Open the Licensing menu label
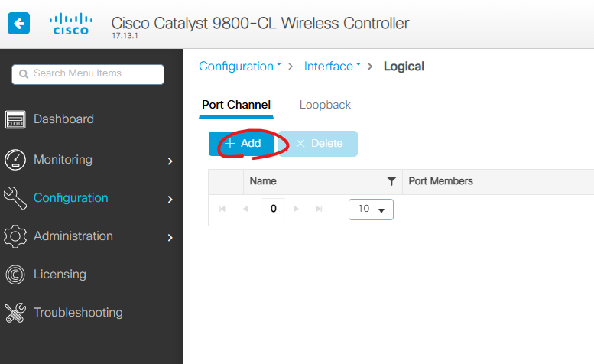Image resolution: width=594 pixels, height=364 pixels. click(x=60, y=275)
